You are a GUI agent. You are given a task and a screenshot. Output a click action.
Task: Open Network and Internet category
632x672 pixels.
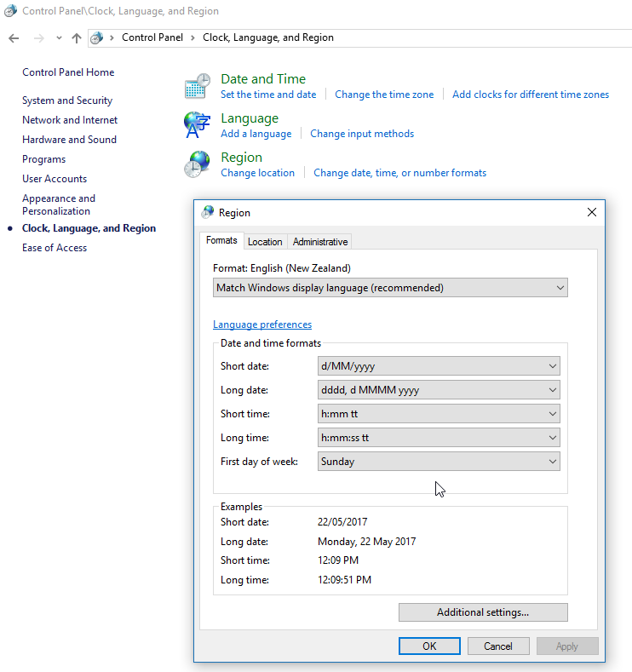click(70, 120)
